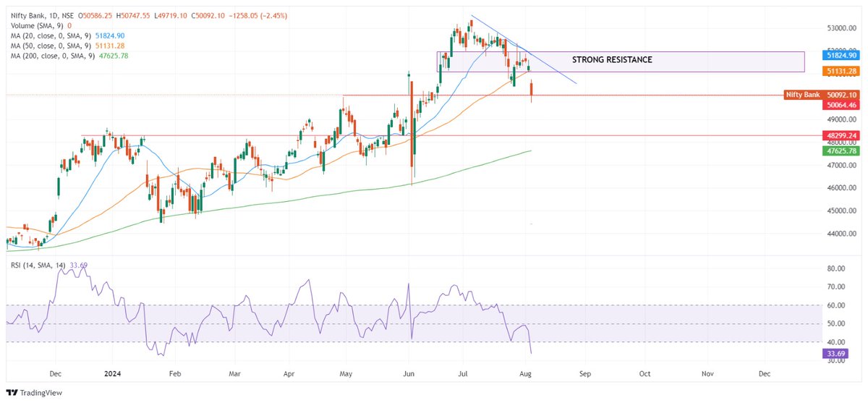This screenshot has height=403, width=868.
Task: Click the Nifty Bank price axis tag
Action: click(804, 95)
